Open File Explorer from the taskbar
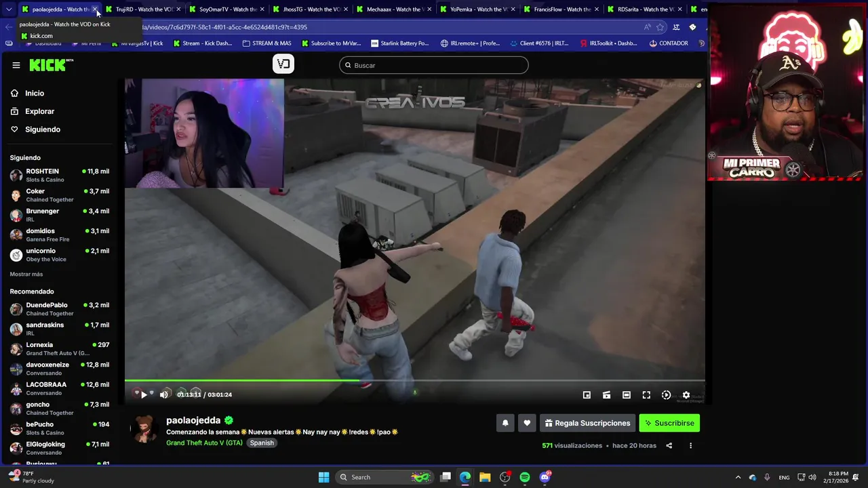Screen dimensions: 868x488 (x=485, y=477)
